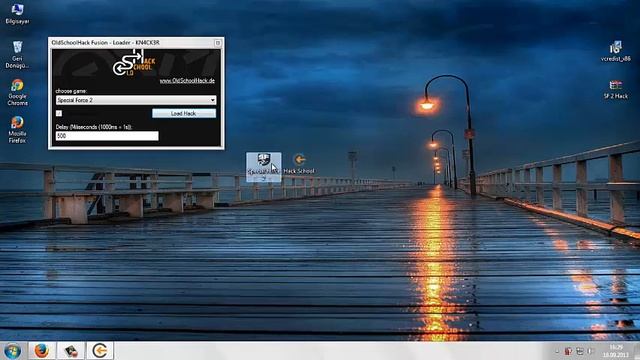
Task: Select the Special Force desktop shortcut
Action: pyautogui.click(x=264, y=167)
